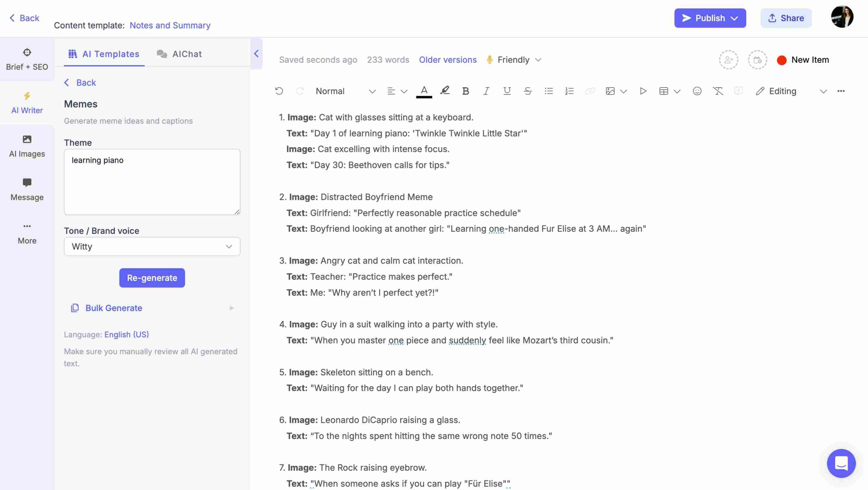The height and width of the screenshot is (490, 868).
Task: Click the Underline formatting icon
Action: click(506, 91)
